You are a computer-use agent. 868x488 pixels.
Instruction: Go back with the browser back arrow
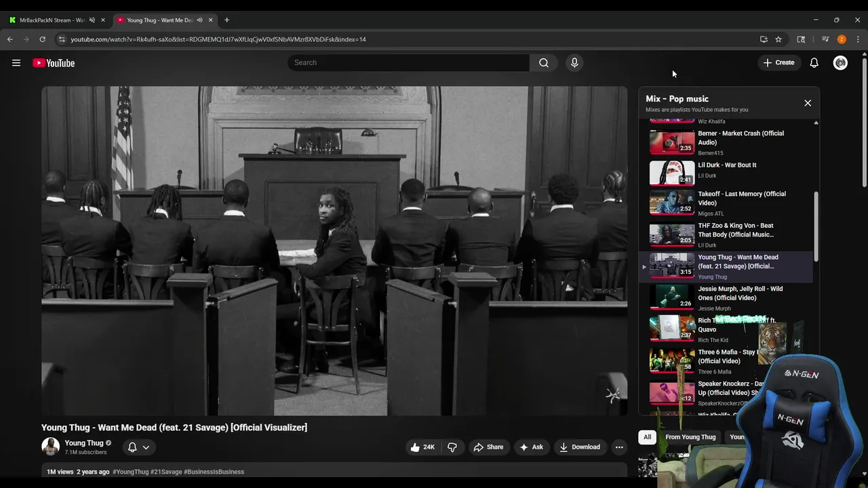[x=10, y=39]
